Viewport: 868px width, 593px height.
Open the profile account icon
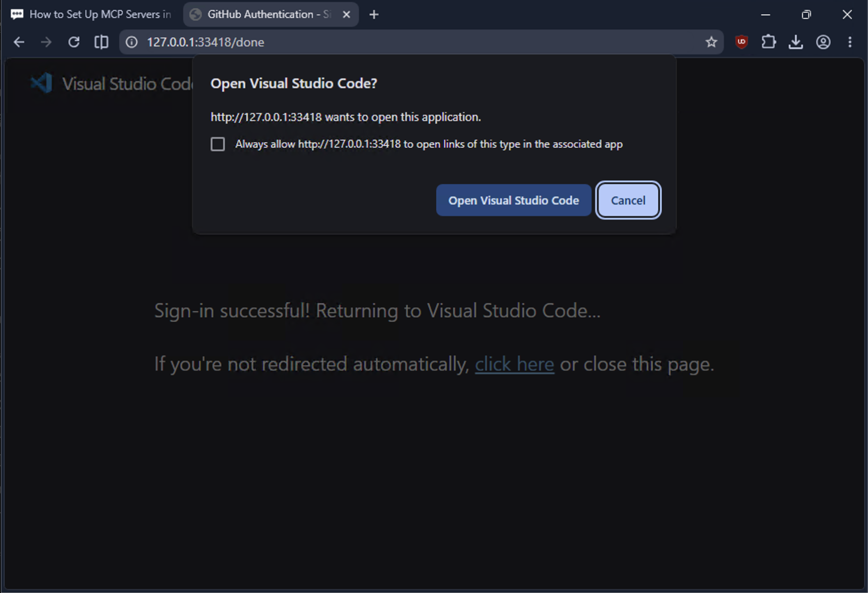tap(823, 42)
